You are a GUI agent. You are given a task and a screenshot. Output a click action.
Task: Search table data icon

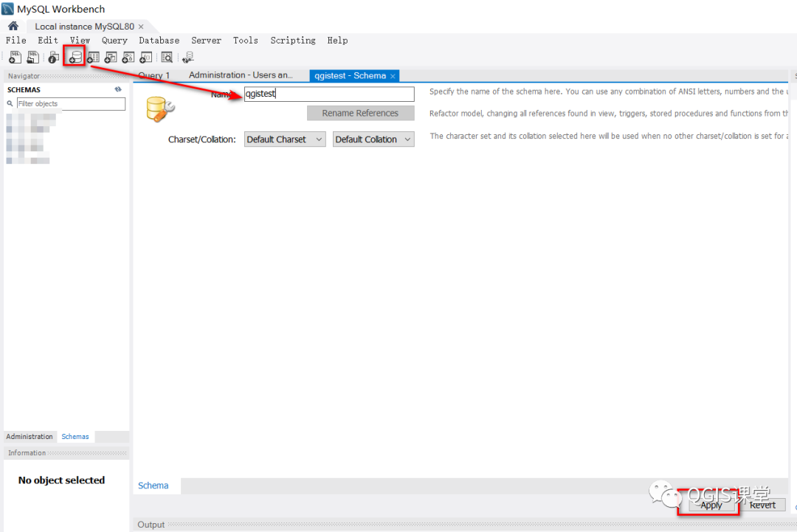167,58
